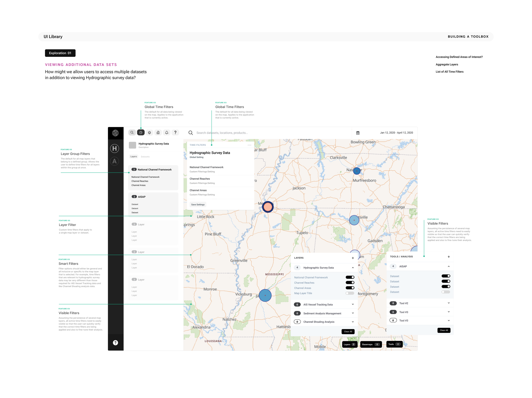Click the Save Settings button

coord(198,205)
